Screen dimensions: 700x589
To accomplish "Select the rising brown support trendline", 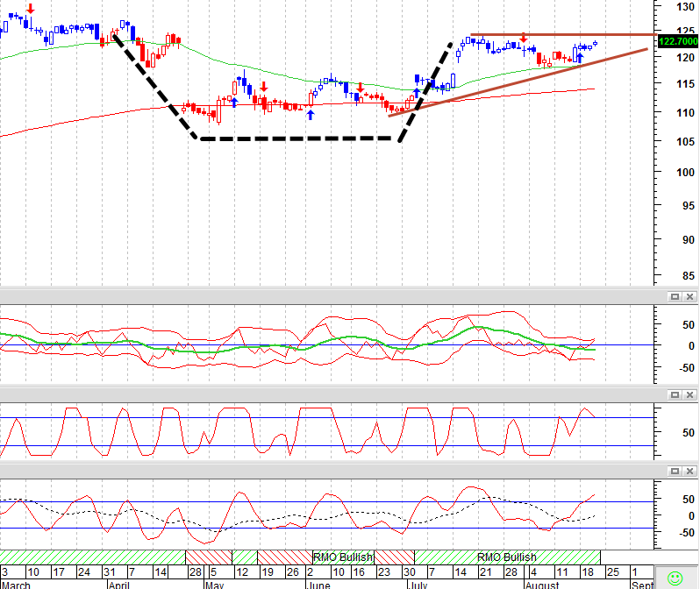I will point(518,82).
